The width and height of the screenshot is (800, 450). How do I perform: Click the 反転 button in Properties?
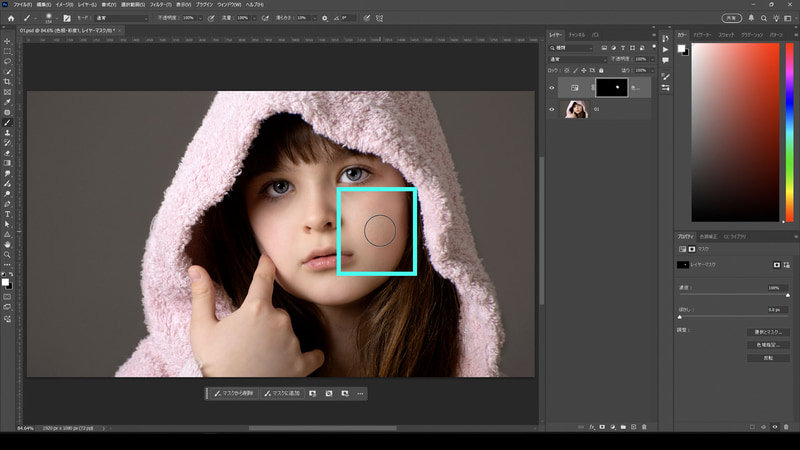point(767,357)
